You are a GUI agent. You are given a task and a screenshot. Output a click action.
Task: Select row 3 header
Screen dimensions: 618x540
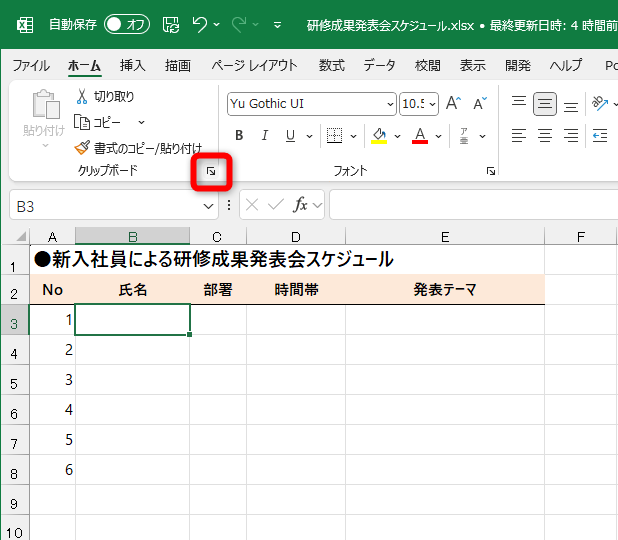[14, 320]
